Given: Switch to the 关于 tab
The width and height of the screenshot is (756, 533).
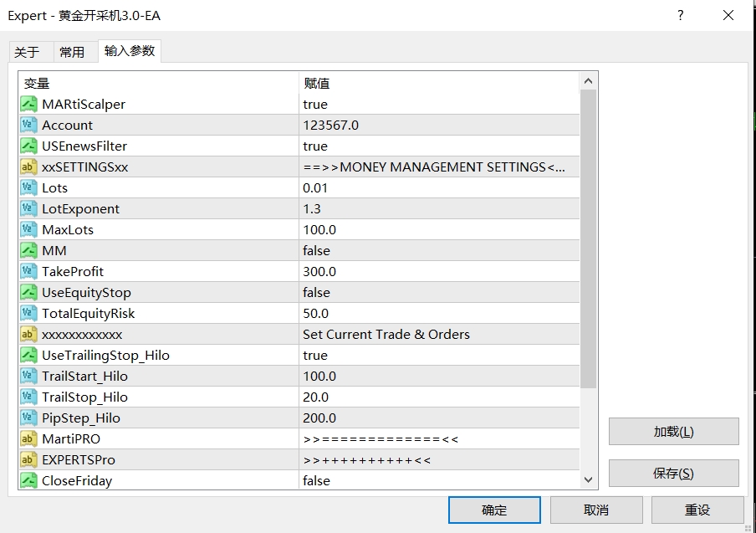Looking at the screenshot, I should click(27, 52).
